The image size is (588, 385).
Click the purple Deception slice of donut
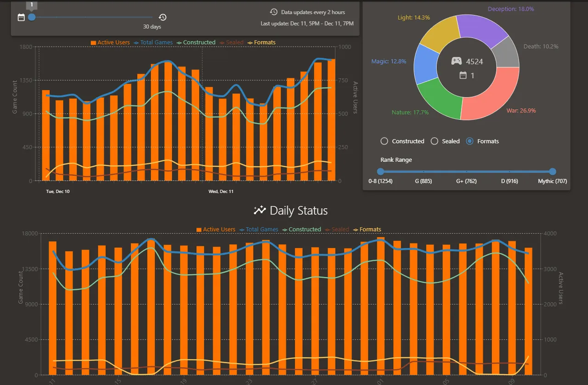(x=482, y=30)
